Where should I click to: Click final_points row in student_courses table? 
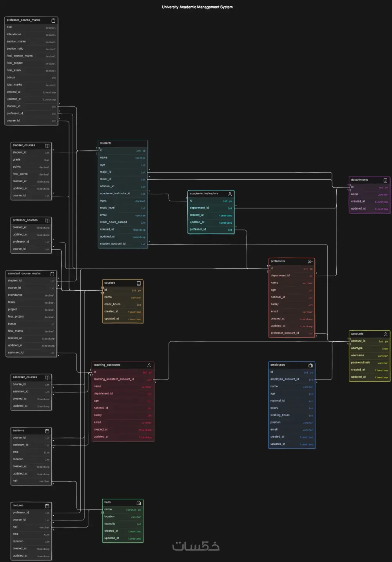(x=31, y=174)
